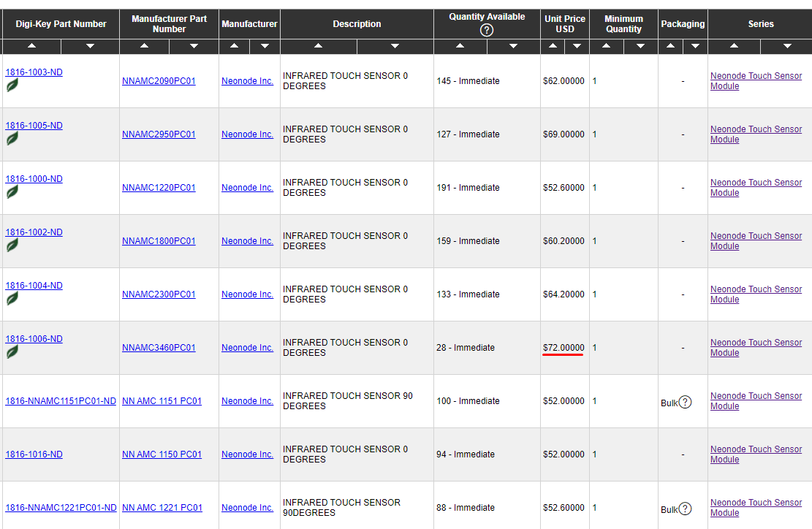Open manufacturer part NNAMC2090PC01
Image resolution: width=812 pixels, height=529 pixels.
pyautogui.click(x=159, y=81)
